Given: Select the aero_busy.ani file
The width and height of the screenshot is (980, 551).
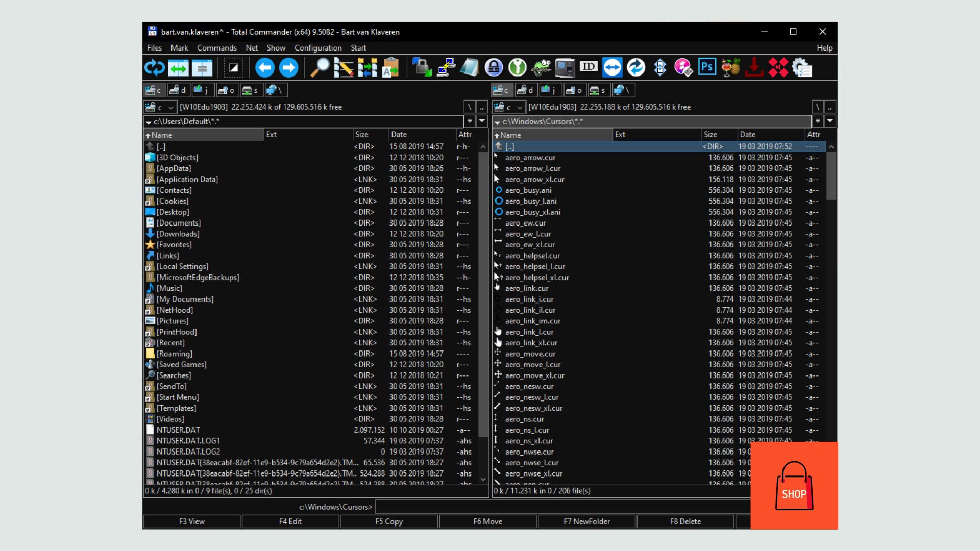Looking at the screenshot, I should coord(659,190).
